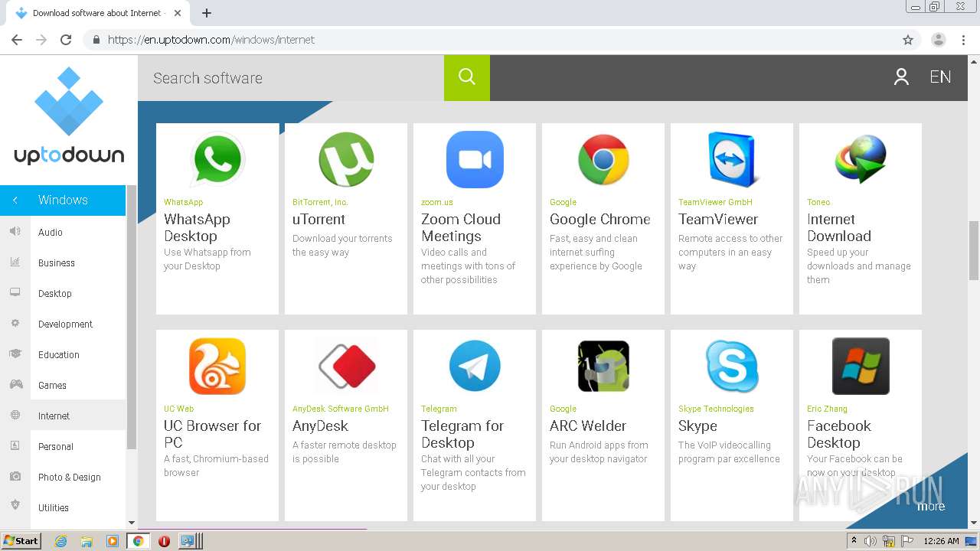Open the UC Browser app icon
The height and width of the screenshot is (551, 980).
tap(217, 366)
